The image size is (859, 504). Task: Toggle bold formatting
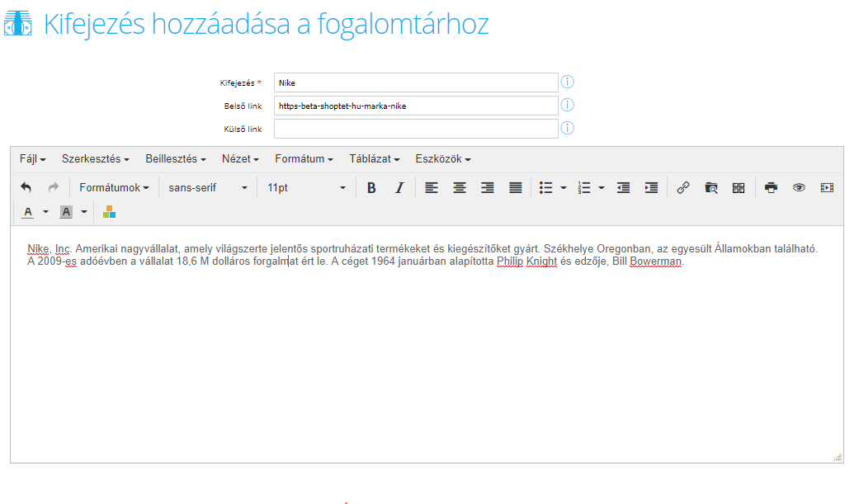(x=371, y=187)
